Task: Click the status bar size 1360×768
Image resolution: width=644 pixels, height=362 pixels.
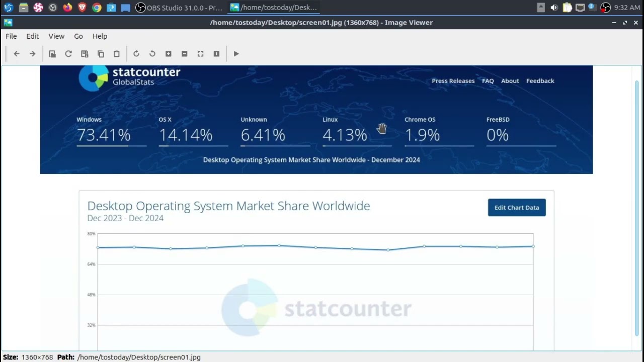Action: click(x=37, y=357)
